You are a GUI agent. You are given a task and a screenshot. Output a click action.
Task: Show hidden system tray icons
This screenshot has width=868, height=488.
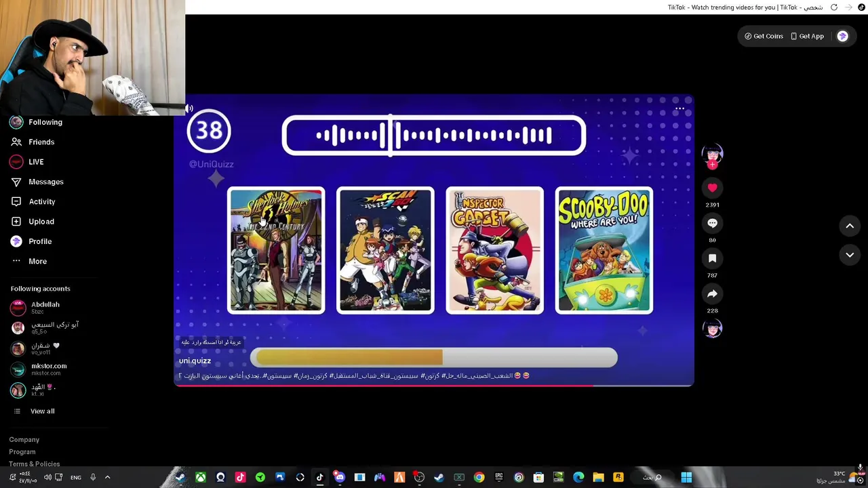pyautogui.click(x=107, y=477)
